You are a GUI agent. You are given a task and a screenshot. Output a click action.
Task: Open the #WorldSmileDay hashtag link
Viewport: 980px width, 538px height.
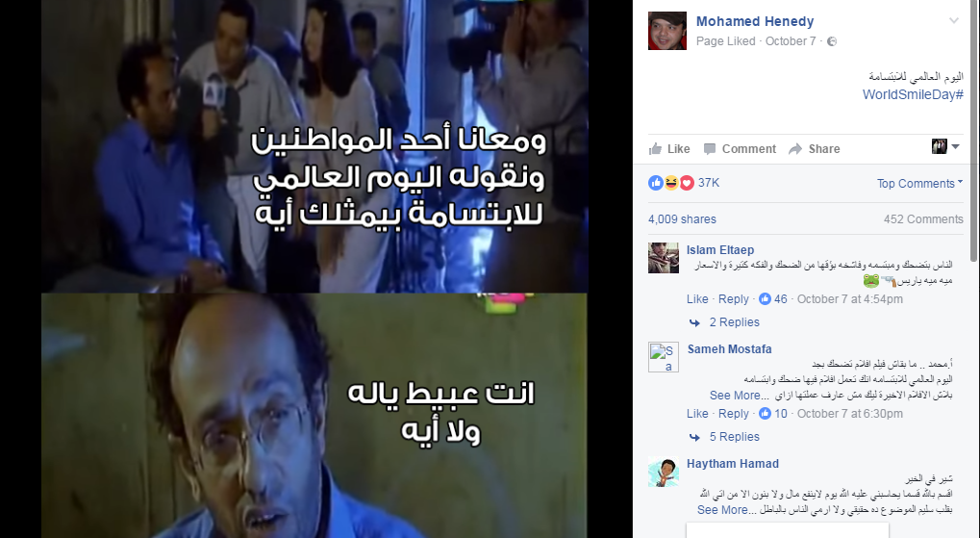pos(913,94)
